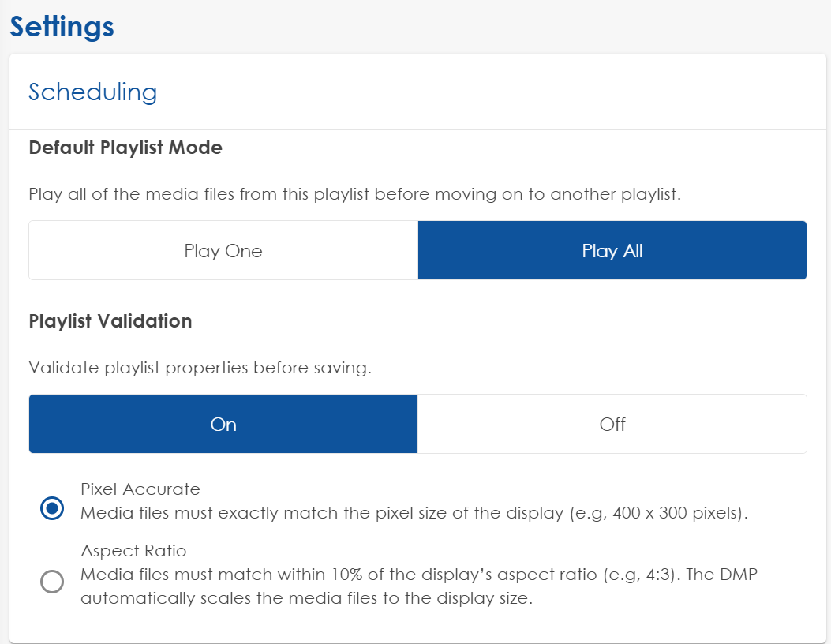This screenshot has width=831, height=644.
Task: Click the Pixel Accurate label text
Action: [141, 489]
